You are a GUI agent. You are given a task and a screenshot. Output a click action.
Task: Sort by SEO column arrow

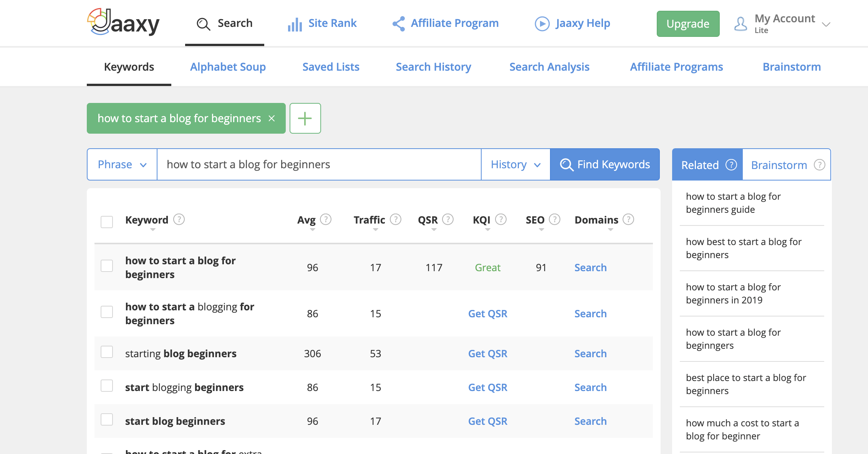click(542, 230)
